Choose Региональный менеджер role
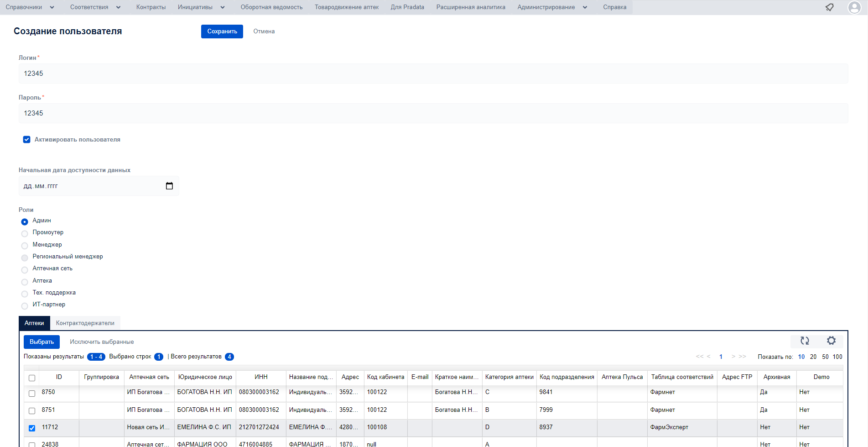The image size is (868, 447). point(25,258)
